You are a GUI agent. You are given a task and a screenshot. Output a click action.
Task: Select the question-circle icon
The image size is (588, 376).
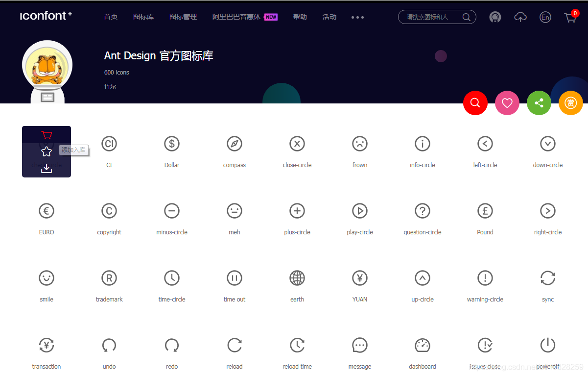click(423, 211)
